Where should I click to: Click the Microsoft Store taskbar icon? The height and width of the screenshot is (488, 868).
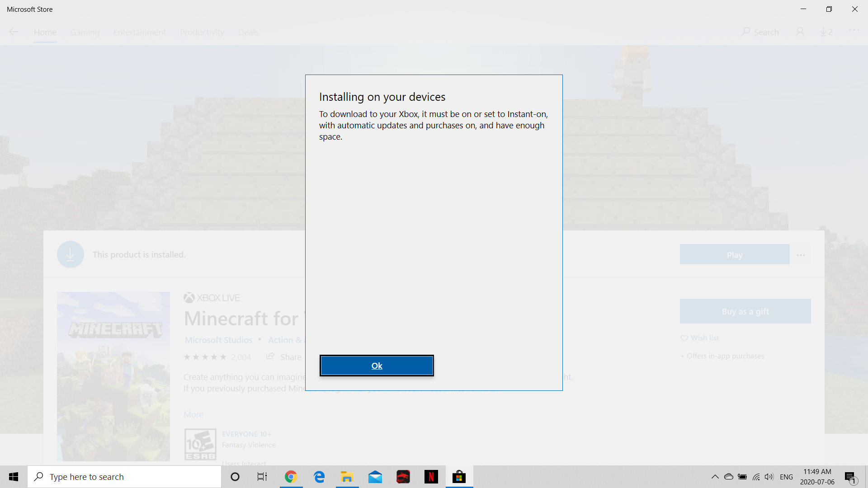point(459,477)
